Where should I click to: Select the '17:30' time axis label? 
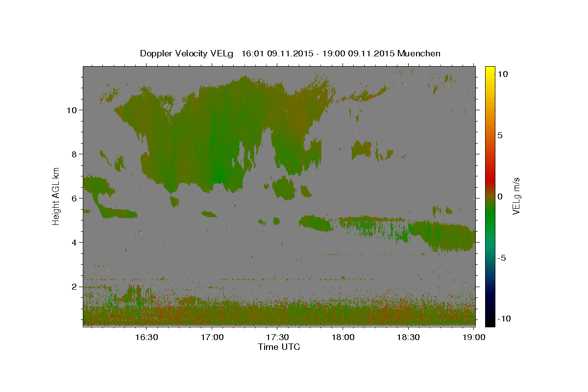[x=278, y=337]
